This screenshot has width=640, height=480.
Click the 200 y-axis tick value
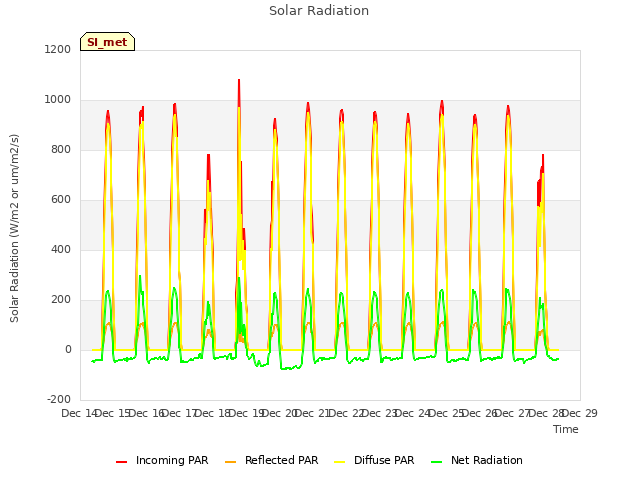click(61, 300)
